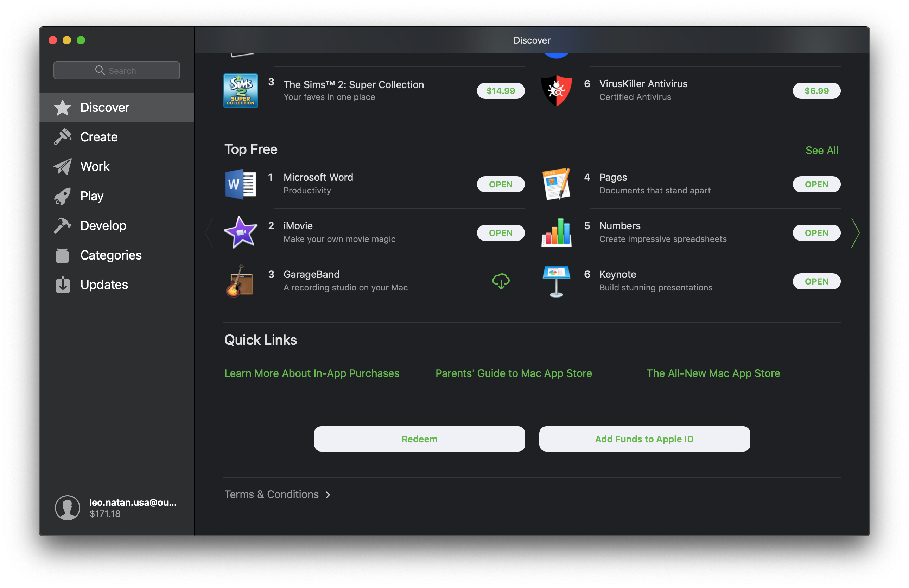The height and width of the screenshot is (588, 909).
Task: Click See All for Top Free
Action: click(x=821, y=151)
